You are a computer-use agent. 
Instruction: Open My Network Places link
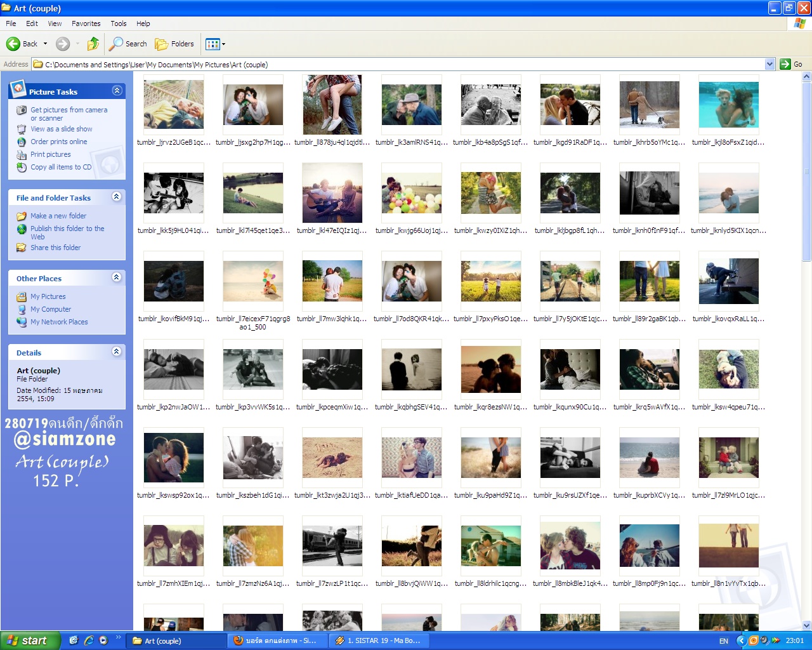point(59,322)
